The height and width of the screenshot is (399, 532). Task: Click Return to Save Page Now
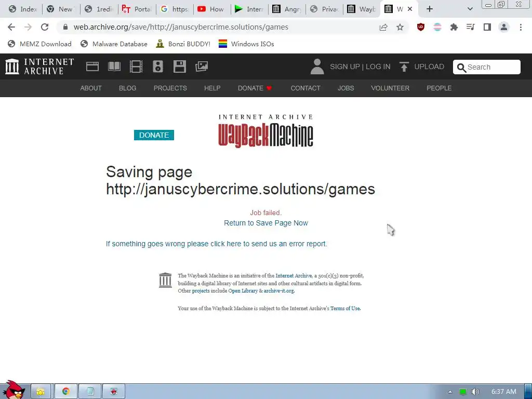[x=266, y=223]
